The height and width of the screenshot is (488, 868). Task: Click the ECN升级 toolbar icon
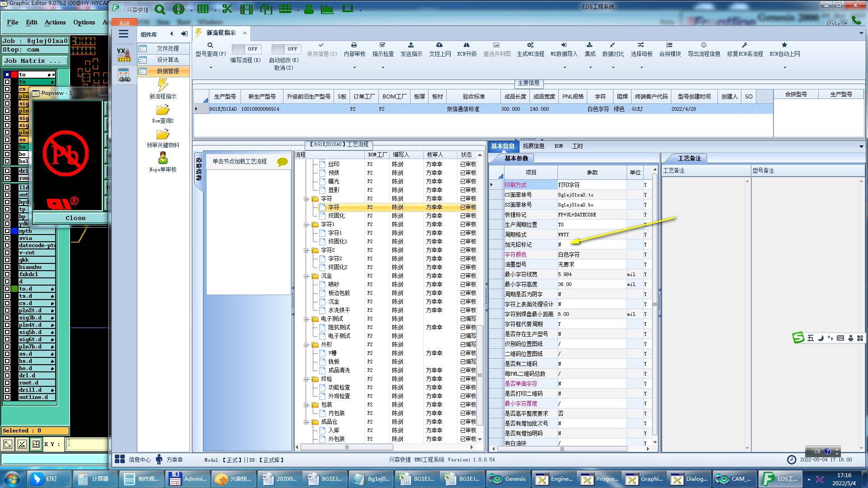[x=467, y=45]
